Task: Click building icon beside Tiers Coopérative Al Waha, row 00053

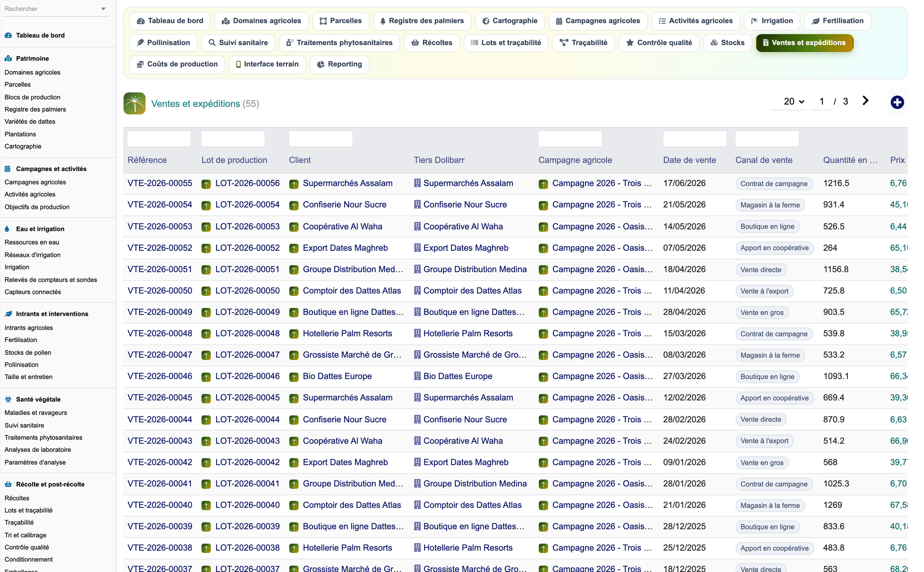Action: (x=417, y=226)
